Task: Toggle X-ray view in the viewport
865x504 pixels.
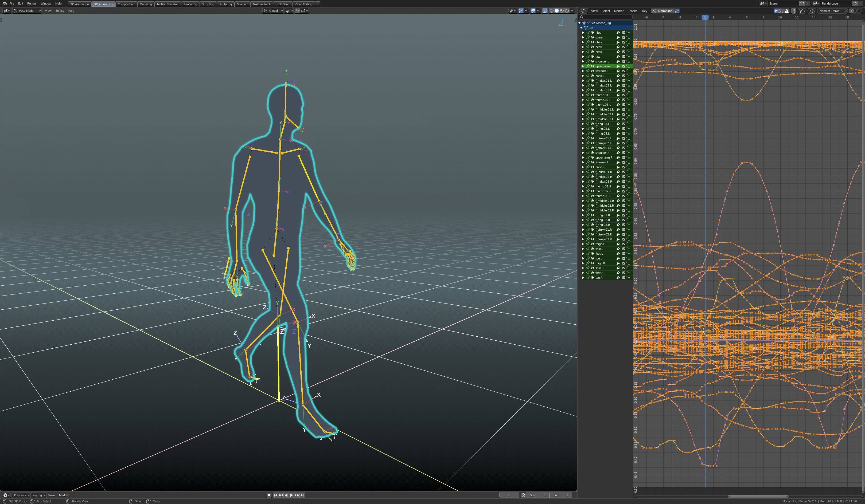Action: (545, 11)
